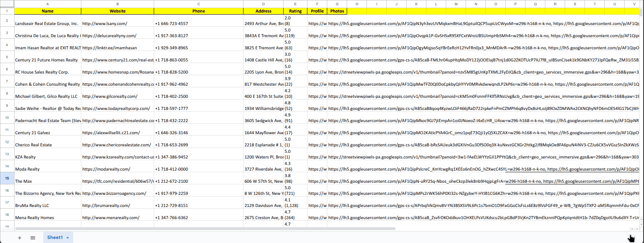Click the http://www.gilcorealty.com/ website cell

[x=118, y=93]
